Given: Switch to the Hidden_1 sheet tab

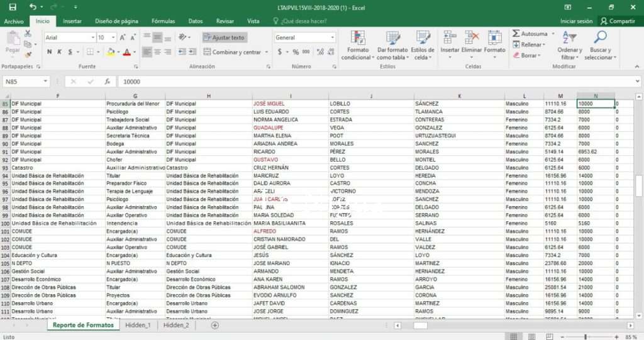Looking at the screenshot, I should tap(137, 325).
